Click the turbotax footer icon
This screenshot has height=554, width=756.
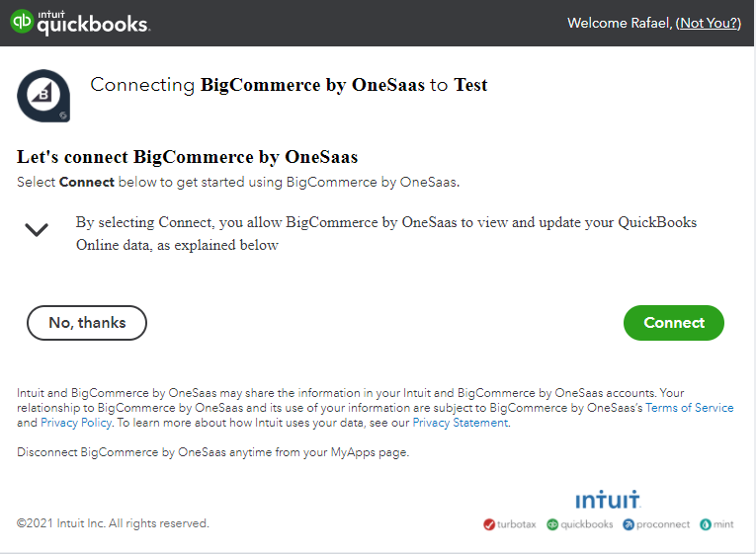coord(489,524)
